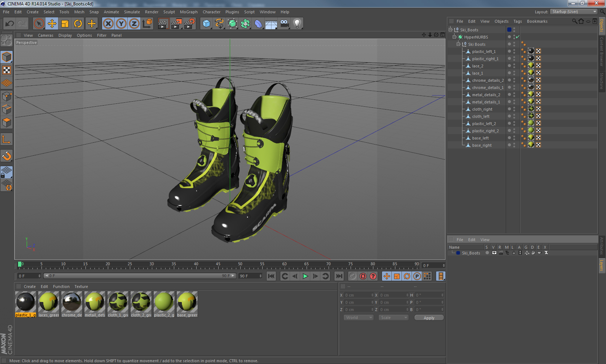
Task: Toggle visibility dot of cloth_right
Action: (509, 109)
